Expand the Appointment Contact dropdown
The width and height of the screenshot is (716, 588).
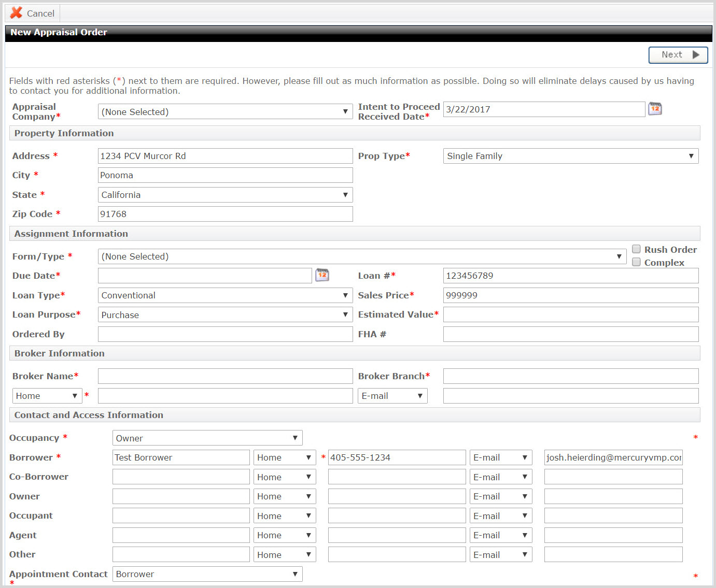point(207,574)
